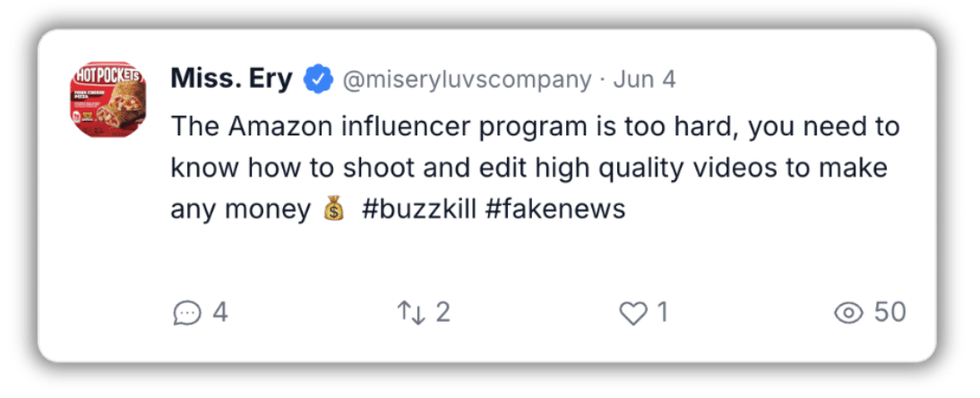Click the post text first line
This screenshot has width=980, height=398.
(535, 127)
